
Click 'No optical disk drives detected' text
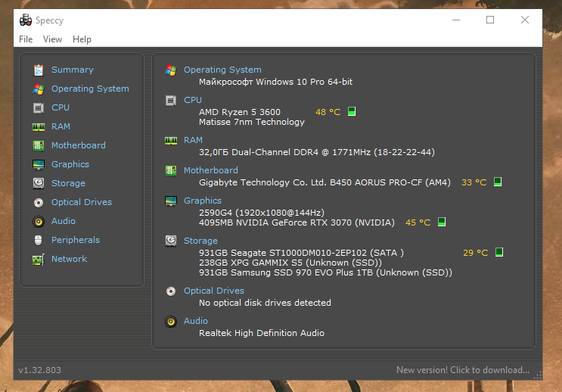(x=265, y=303)
